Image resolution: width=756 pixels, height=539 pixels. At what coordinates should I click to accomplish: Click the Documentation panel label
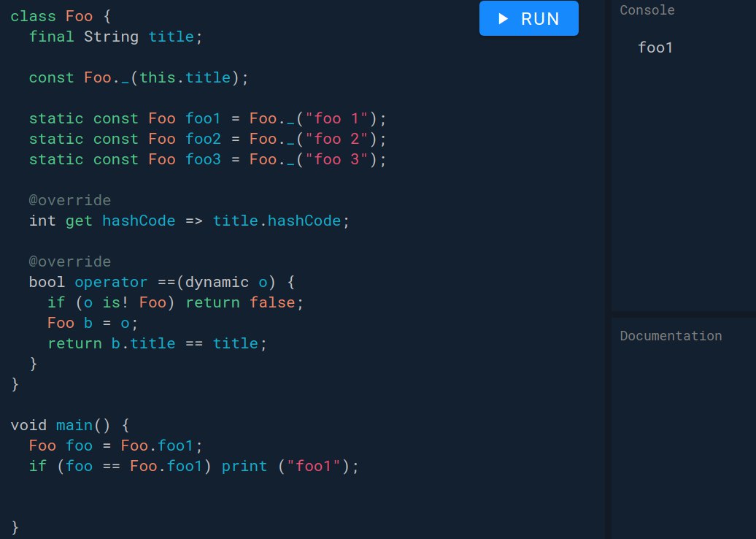[671, 336]
